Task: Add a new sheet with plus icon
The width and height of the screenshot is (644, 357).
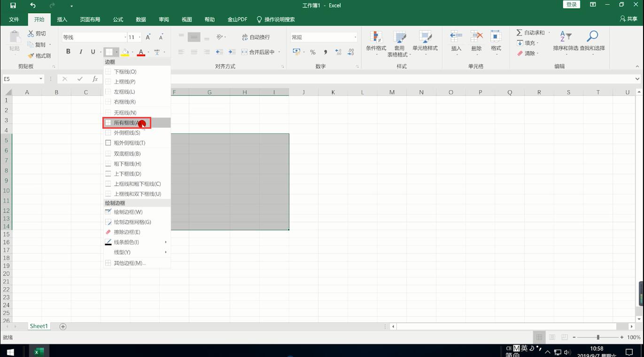Action: pos(63,326)
